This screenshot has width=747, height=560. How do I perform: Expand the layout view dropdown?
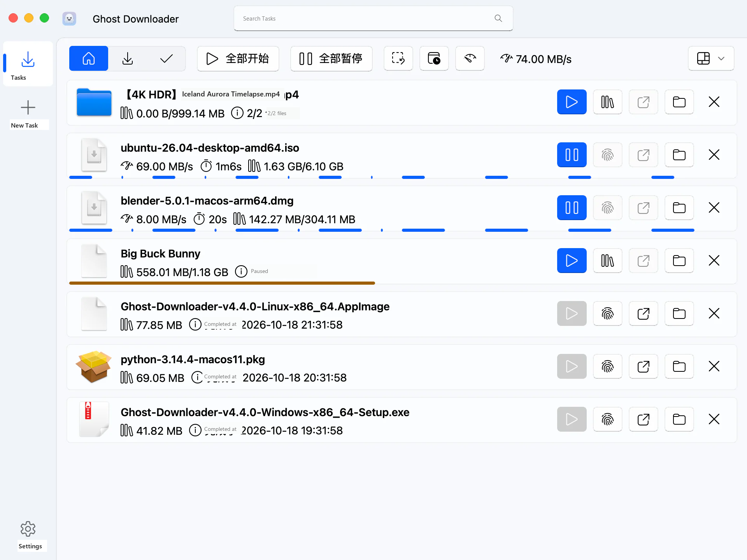tap(711, 58)
